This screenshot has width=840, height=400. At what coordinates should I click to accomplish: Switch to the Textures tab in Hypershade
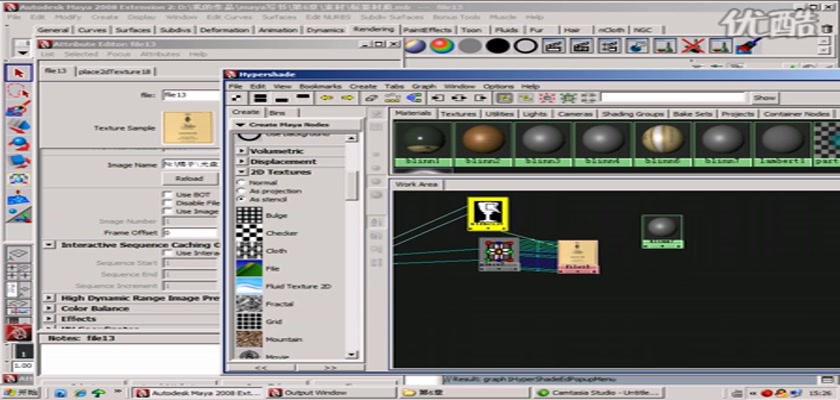[459, 114]
